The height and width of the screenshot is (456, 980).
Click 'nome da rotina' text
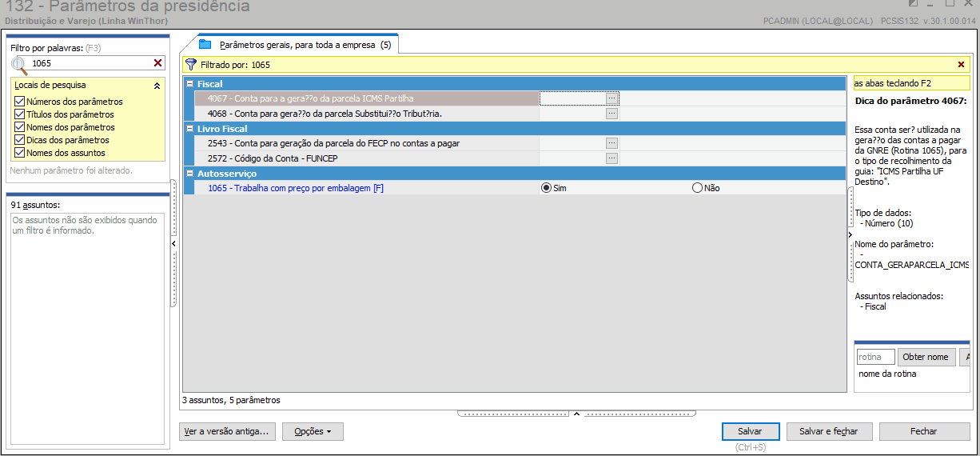click(x=887, y=374)
